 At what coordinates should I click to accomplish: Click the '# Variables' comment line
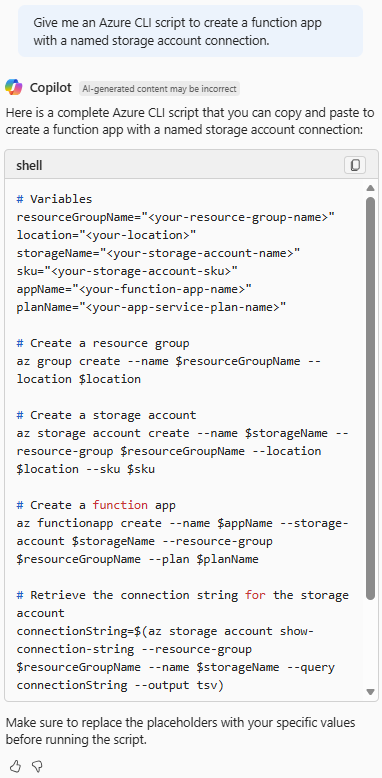54,199
